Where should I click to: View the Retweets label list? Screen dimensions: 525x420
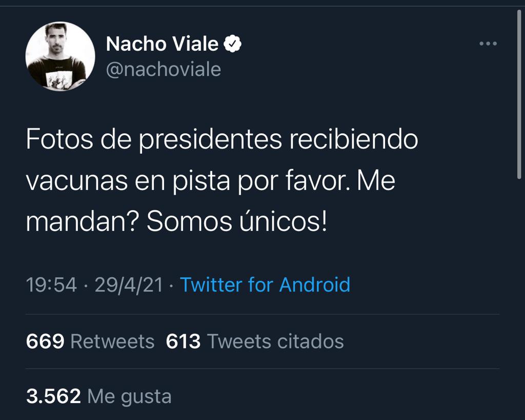pyautogui.click(x=112, y=341)
